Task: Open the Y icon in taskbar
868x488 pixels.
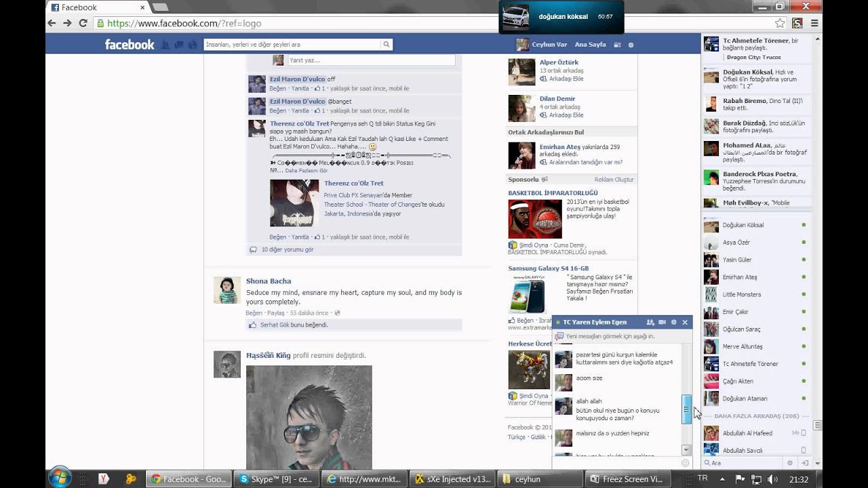Action: click(104, 479)
